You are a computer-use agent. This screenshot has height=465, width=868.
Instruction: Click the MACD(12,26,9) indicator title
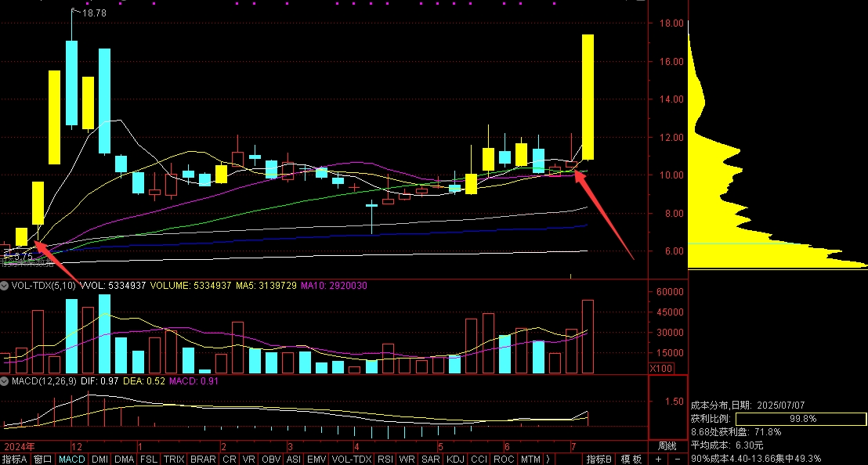point(45,381)
